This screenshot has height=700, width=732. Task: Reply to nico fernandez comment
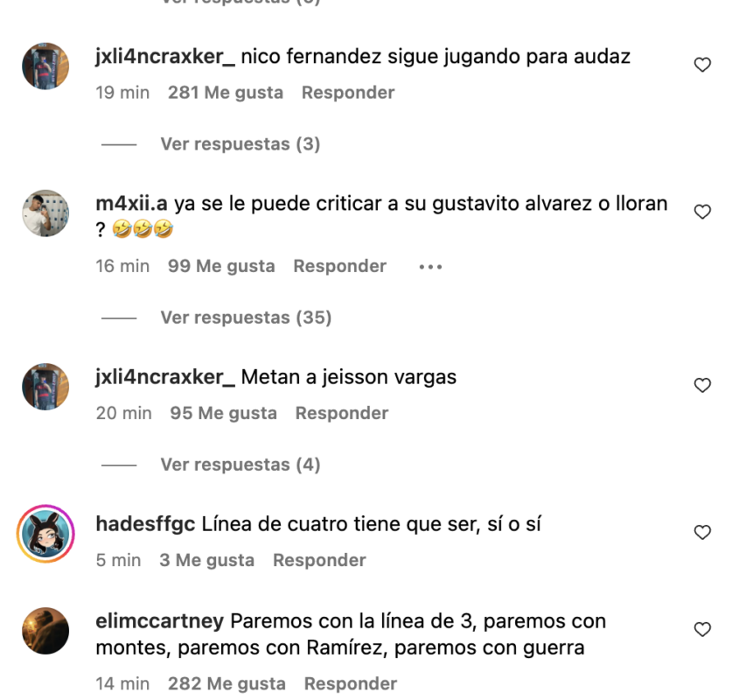pyautogui.click(x=348, y=93)
